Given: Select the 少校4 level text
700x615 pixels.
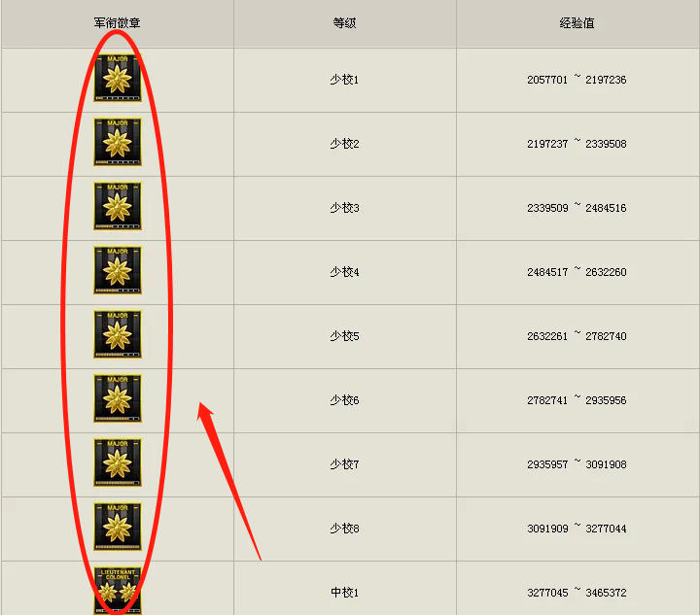Looking at the screenshot, I should point(344,272).
